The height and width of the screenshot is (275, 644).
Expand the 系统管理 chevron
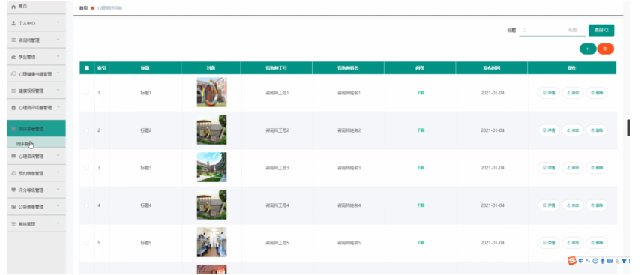coord(58,224)
